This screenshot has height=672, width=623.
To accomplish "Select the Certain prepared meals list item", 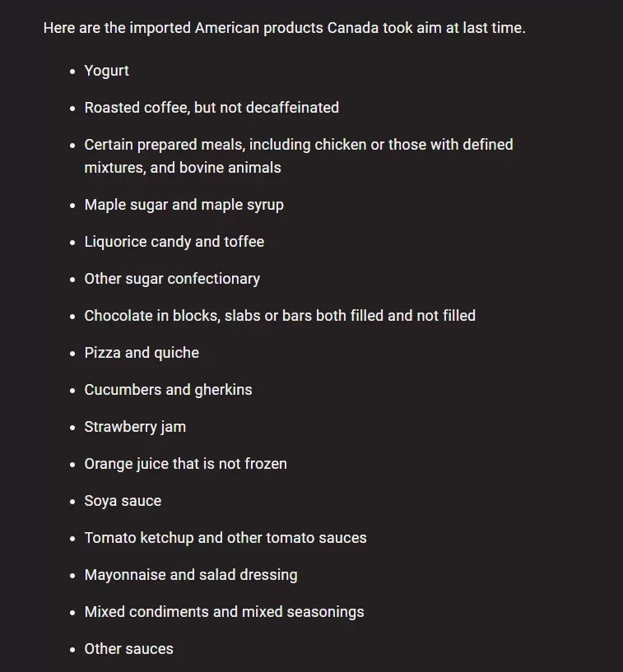I will 299,156.
